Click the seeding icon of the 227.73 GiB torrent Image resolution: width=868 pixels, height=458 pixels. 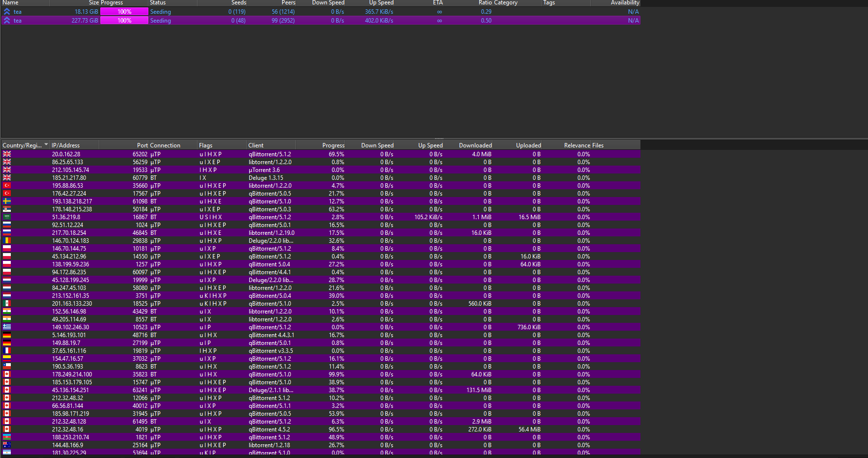[7, 20]
